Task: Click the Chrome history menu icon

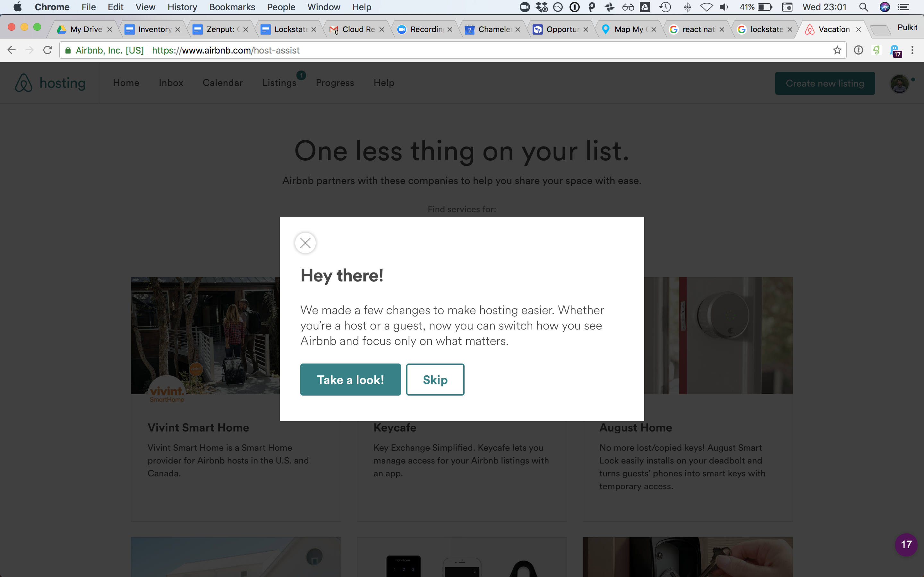Action: coord(182,7)
